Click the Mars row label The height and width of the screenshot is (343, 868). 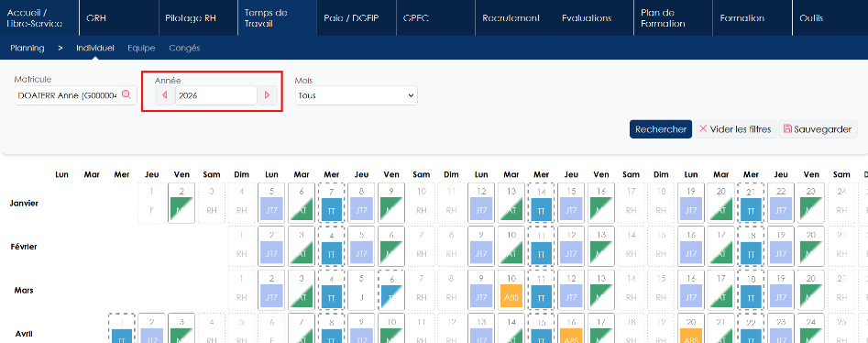tap(24, 290)
